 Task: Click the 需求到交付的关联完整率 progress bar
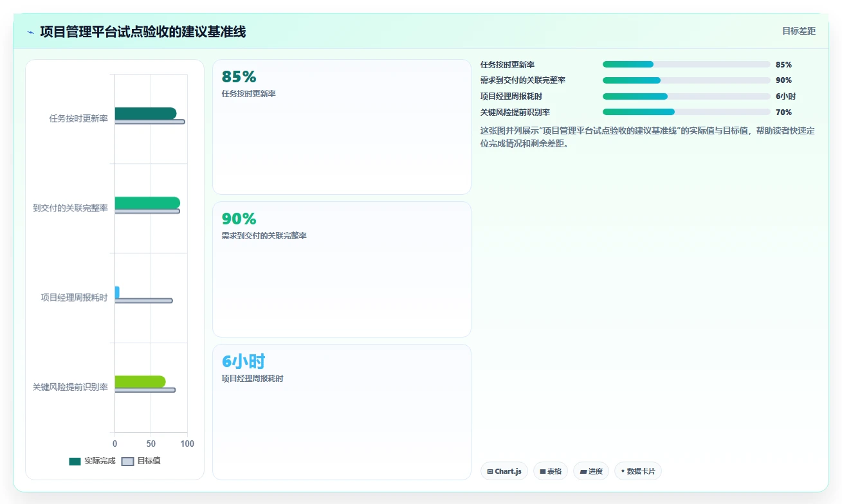[x=686, y=80]
